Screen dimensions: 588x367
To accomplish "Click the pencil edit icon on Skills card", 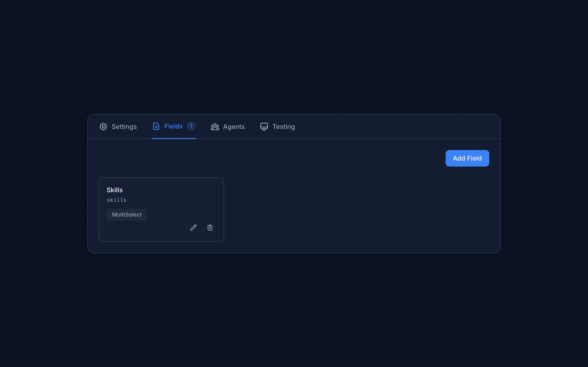I will (193, 228).
